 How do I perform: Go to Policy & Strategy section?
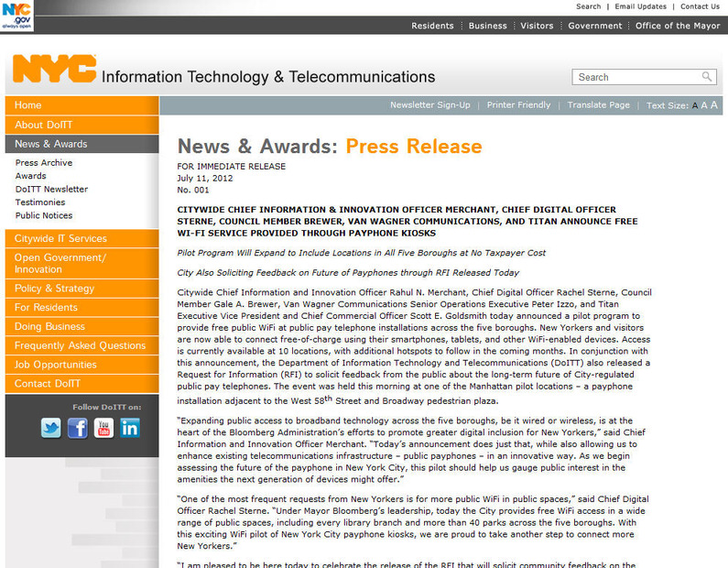[x=81, y=289]
